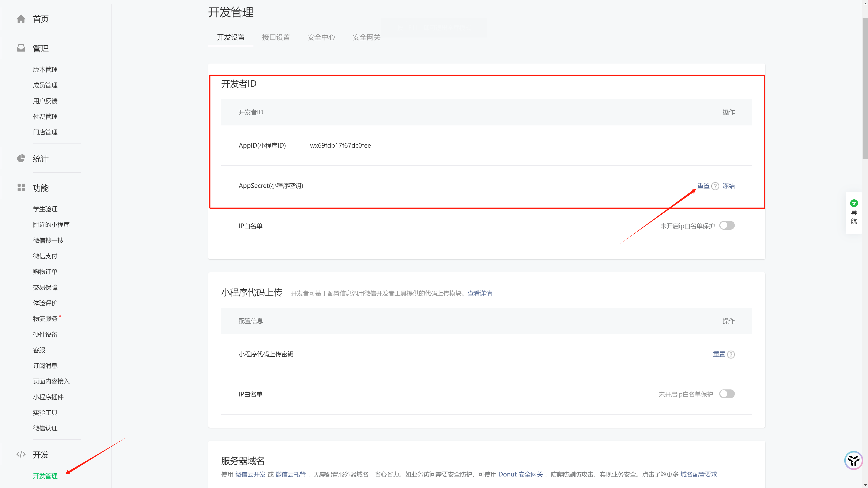Open 实验工具 in the sidebar
The width and height of the screenshot is (868, 488).
click(45, 413)
